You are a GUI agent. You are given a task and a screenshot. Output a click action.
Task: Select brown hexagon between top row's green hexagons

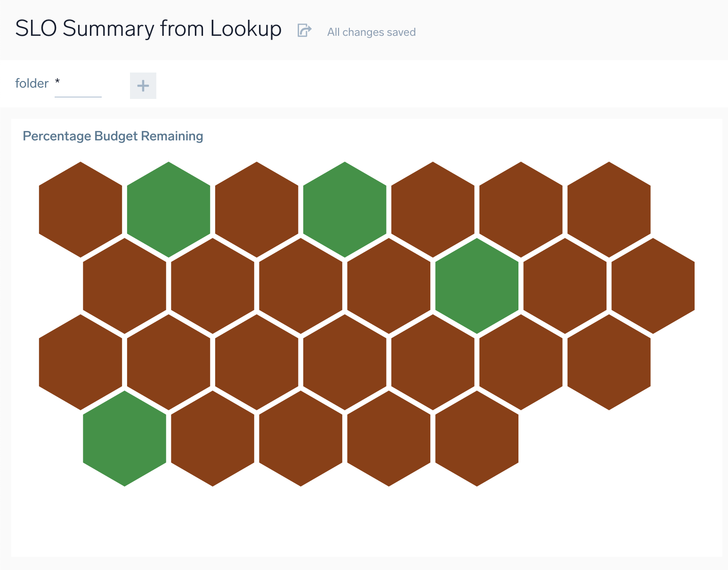(x=257, y=210)
